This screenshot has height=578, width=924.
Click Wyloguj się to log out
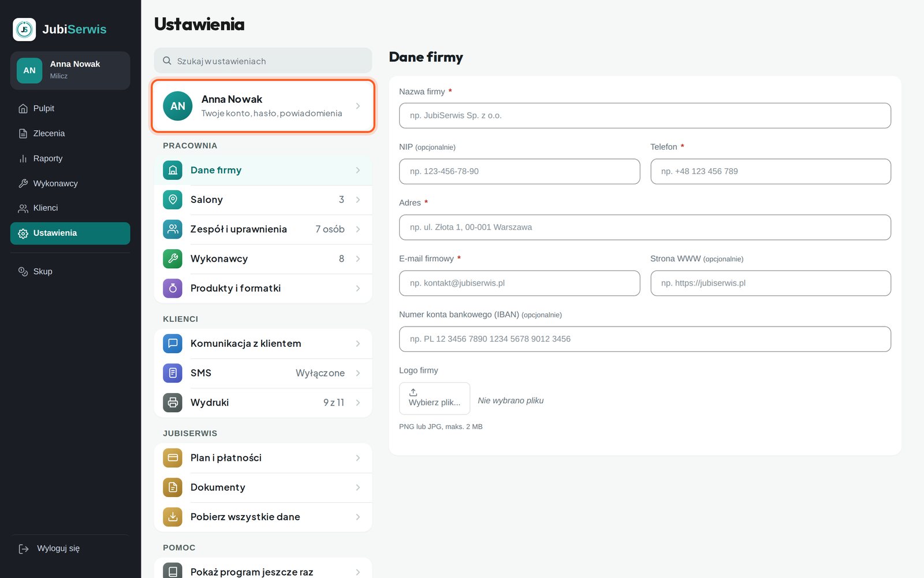coord(70,549)
